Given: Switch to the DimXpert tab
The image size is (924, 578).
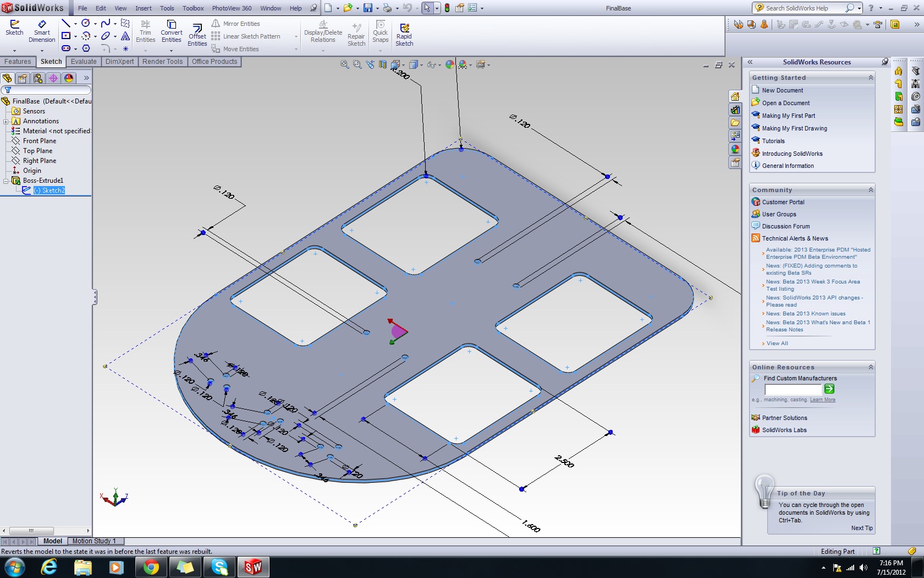Looking at the screenshot, I should click(x=119, y=62).
